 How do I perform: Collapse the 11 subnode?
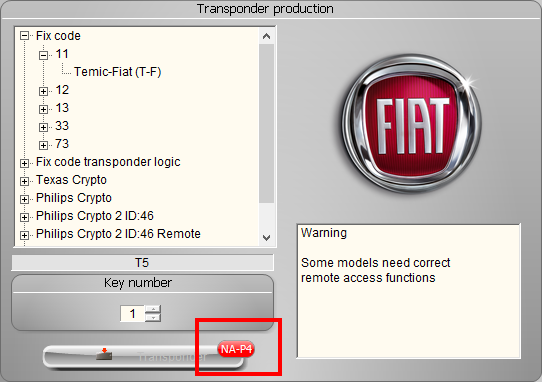click(x=43, y=55)
